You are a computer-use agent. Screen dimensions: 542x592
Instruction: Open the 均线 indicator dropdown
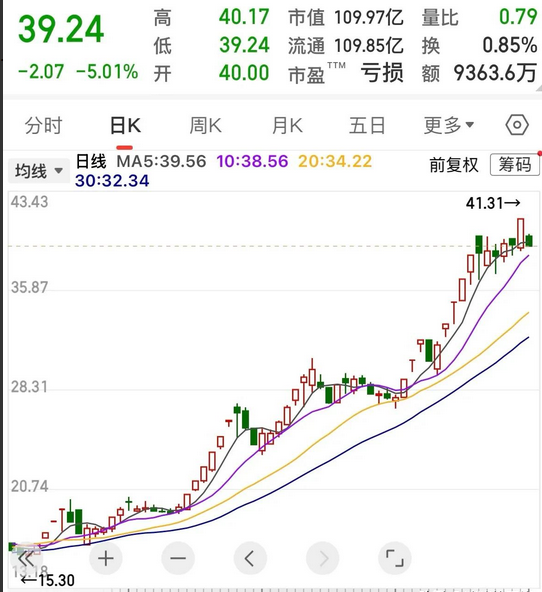(38, 171)
